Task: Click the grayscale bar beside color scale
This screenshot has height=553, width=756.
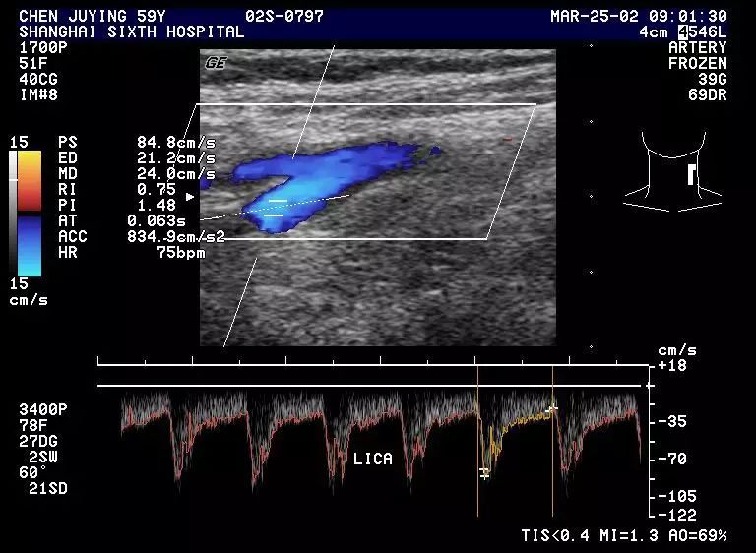Action: [13, 213]
